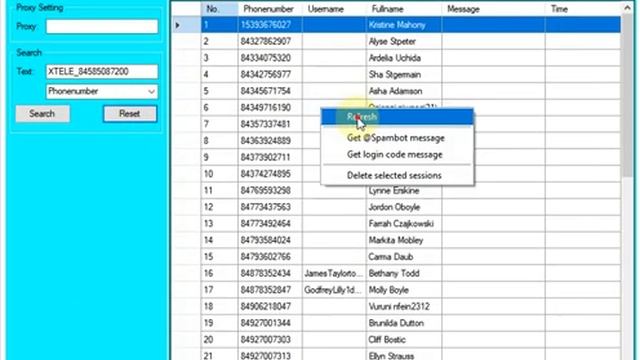Select phone number 84793584024
The width and height of the screenshot is (640, 360).
click(270, 240)
